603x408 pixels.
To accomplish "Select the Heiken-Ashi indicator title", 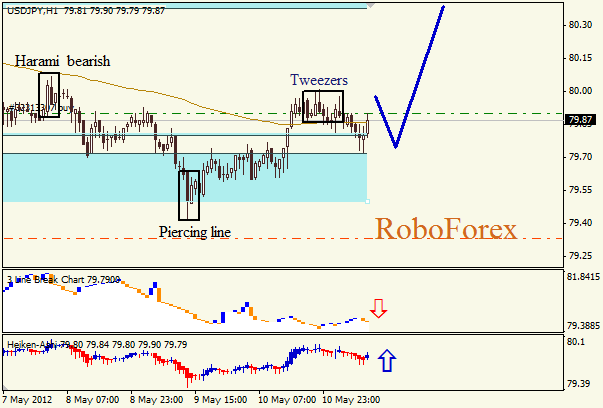I will pos(30,343).
